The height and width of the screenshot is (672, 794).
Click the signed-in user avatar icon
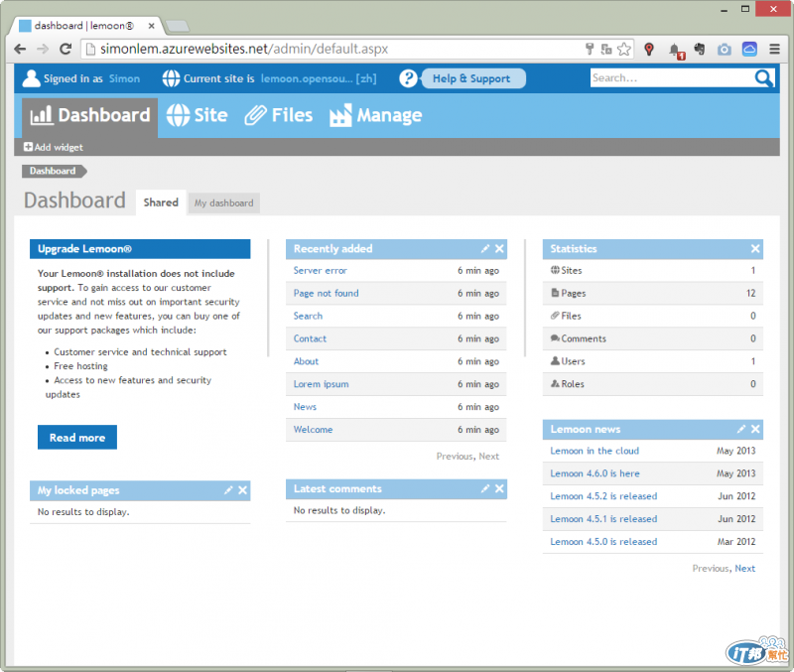(31, 78)
